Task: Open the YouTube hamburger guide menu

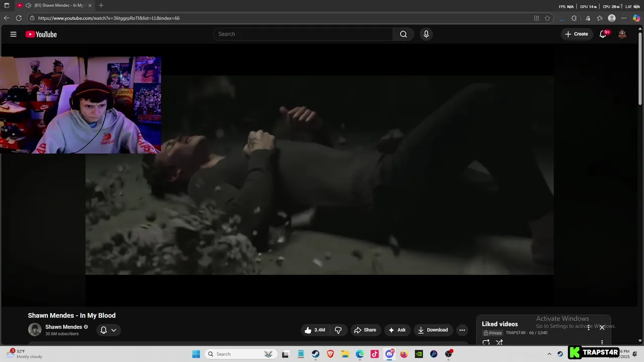Action: point(14,34)
